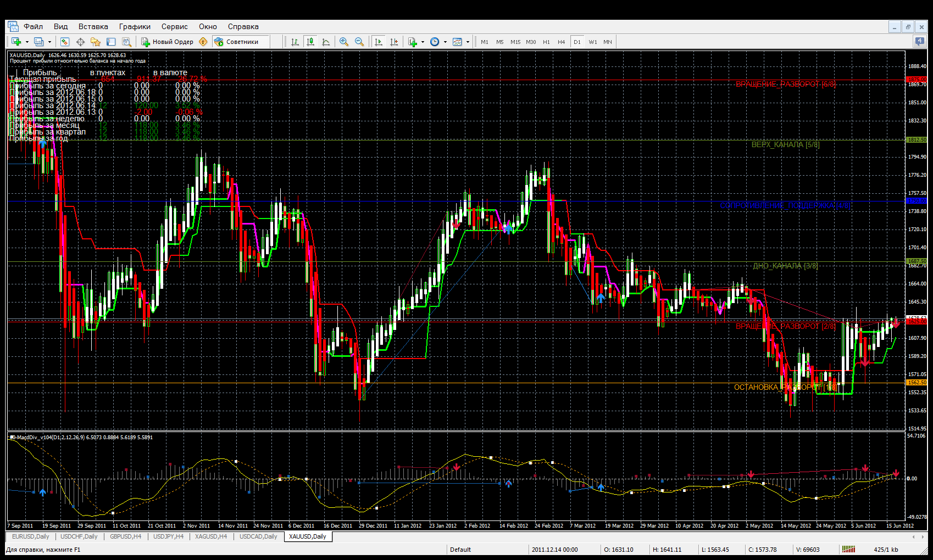Screen dimensions: 933x560
Task: Select the M1 timeframe
Action: pyautogui.click(x=484, y=42)
